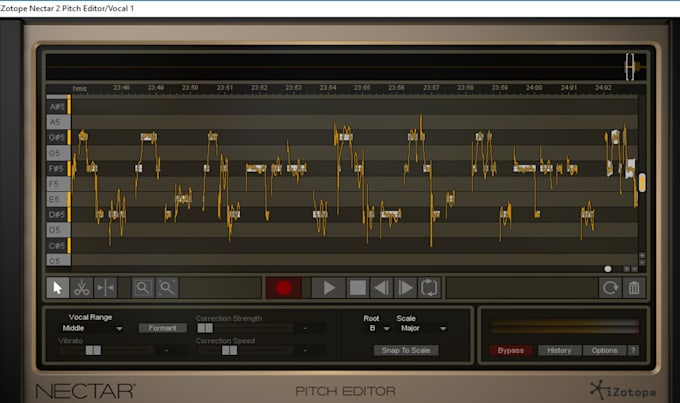Screen dimensions: 680x403
Task: Click the overview waveform position bracket
Action: pos(630,67)
